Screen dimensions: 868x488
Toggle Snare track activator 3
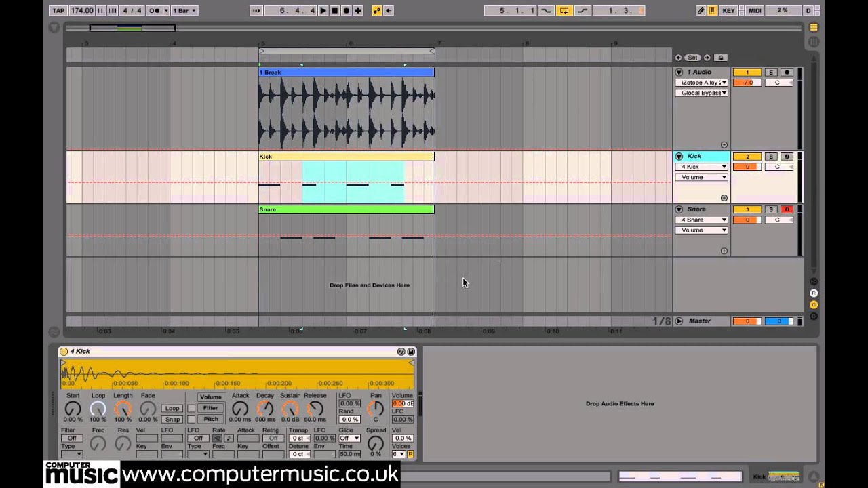tap(747, 209)
